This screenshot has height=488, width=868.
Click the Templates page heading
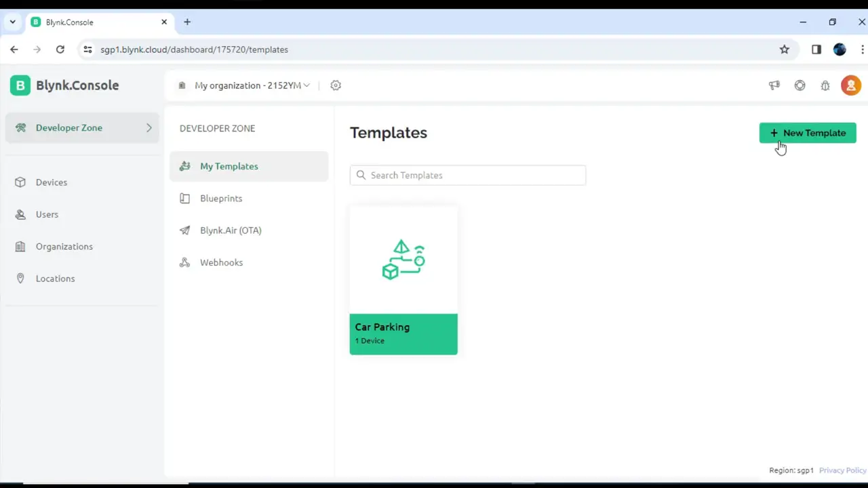[389, 133]
